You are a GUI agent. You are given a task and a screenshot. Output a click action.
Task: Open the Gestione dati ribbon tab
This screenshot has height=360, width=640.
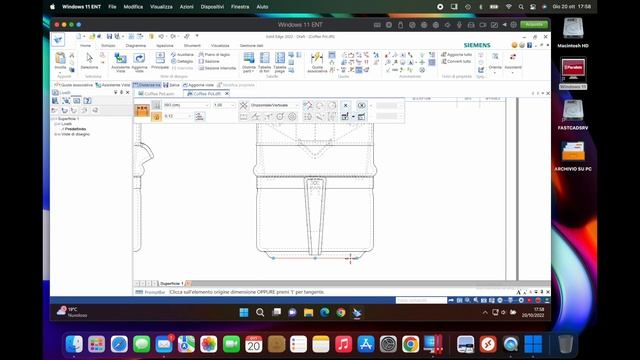coord(251,45)
